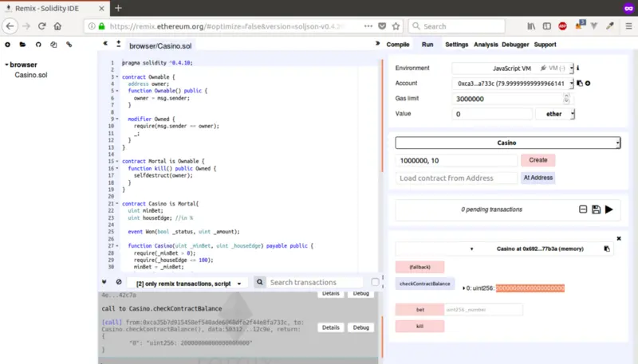Click the bet function button
Viewport: 638px width, 364px height.
pos(420,310)
